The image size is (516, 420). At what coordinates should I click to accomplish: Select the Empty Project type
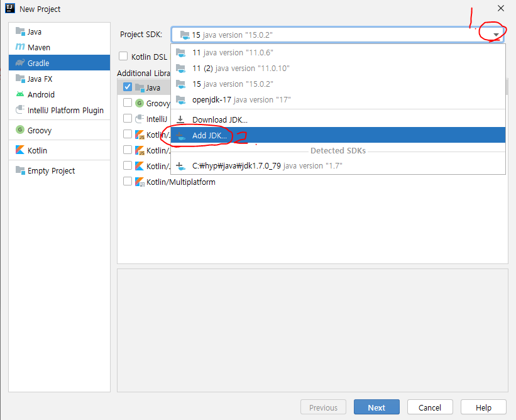[x=59, y=170]
